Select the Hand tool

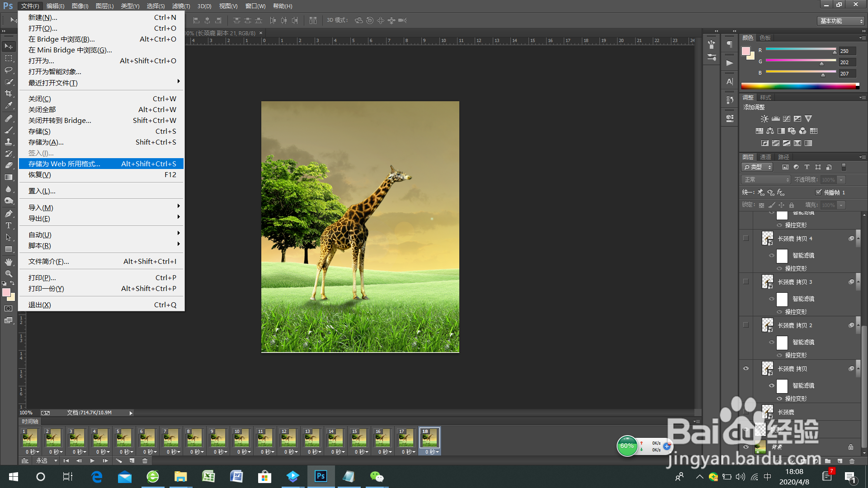(x=9, y=262)
